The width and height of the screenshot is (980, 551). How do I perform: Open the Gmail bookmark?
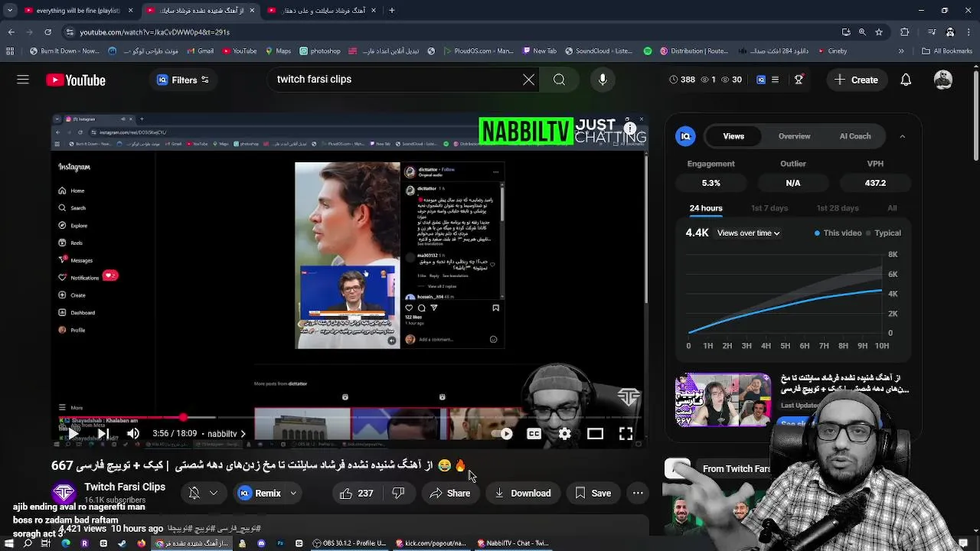(201, 51)
